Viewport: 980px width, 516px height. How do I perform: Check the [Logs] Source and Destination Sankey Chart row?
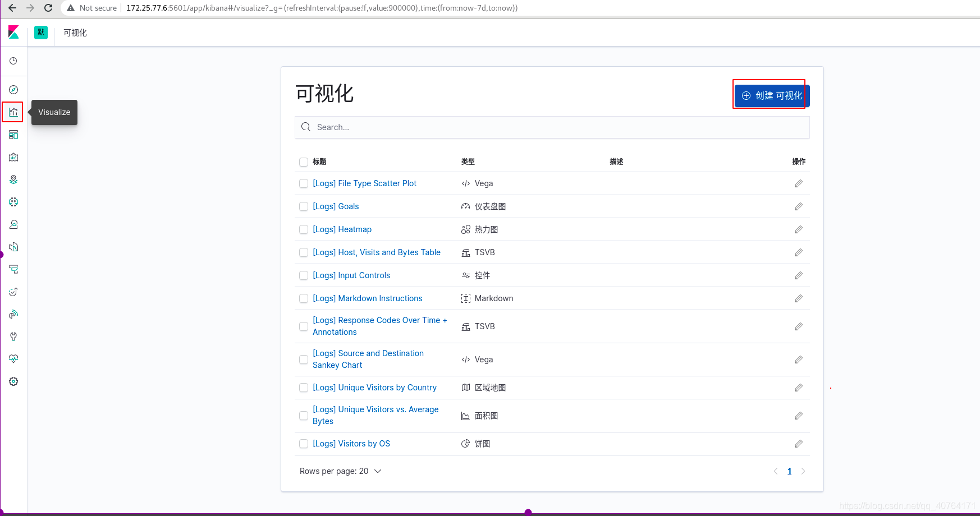[304, 360]
